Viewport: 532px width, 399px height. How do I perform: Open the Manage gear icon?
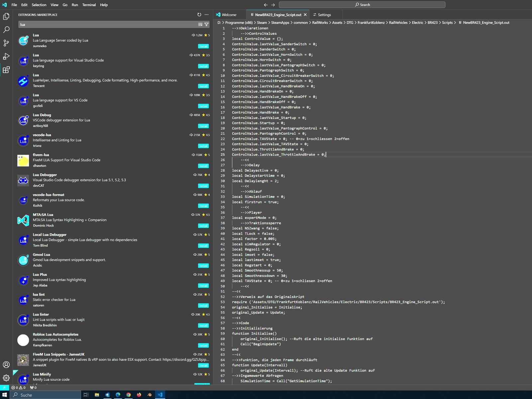[6, 378]
